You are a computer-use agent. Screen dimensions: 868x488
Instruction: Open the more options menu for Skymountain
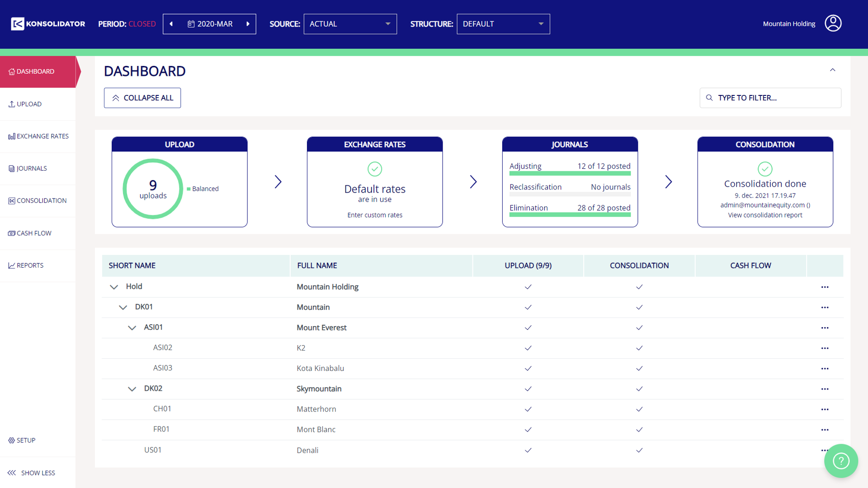coord(825,389)
